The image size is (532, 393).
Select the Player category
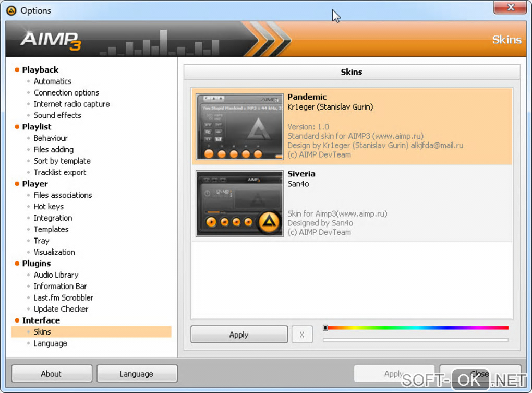(35, 184)
